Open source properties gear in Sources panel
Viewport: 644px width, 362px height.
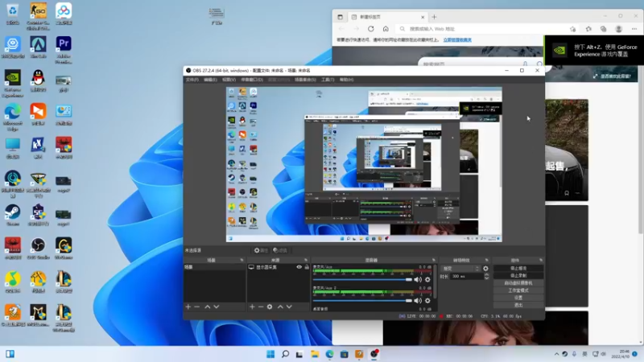pyautogui.click(x=270, y=306)
